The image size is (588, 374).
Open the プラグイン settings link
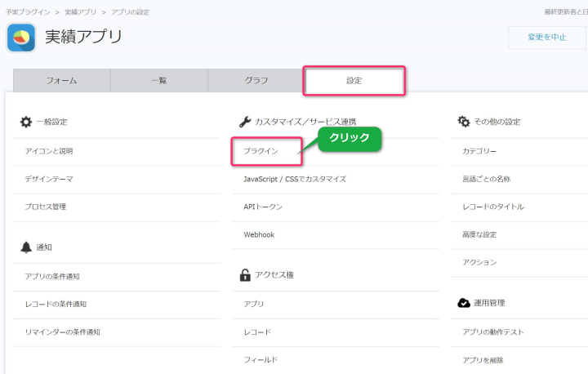(261, 151)
